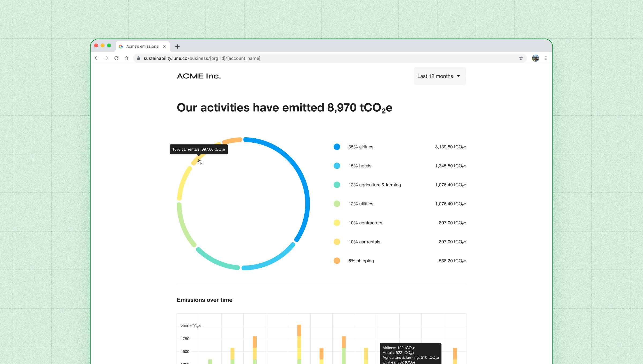Select the 15% hotels legend entry

click(360, 166)
